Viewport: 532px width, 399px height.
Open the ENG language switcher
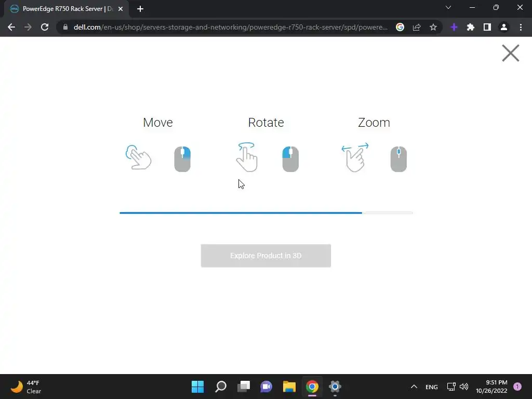point(432,387)
